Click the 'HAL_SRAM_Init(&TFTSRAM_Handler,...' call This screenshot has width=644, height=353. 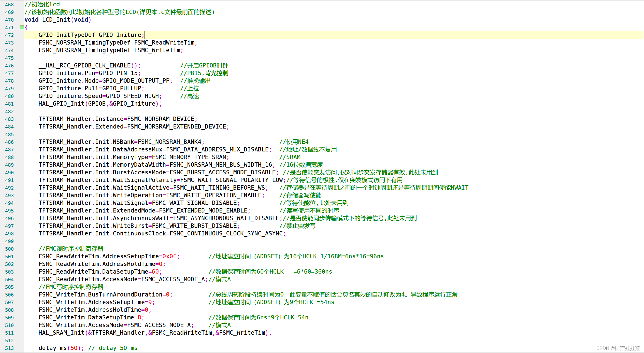pyautogui.click(x=155, y=333)
